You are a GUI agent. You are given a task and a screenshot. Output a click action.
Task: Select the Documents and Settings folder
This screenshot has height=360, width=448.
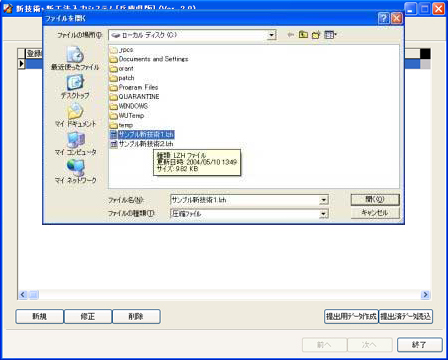[149, 59]
